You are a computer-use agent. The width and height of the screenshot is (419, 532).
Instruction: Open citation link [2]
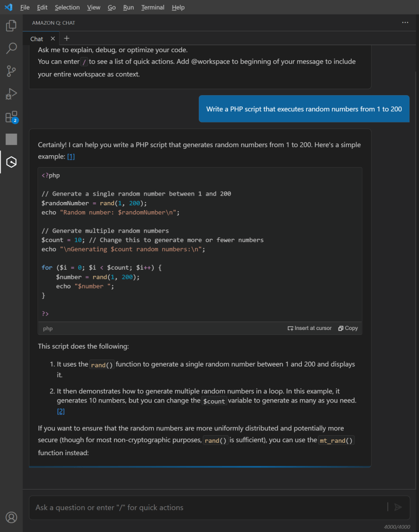point(61,411)
